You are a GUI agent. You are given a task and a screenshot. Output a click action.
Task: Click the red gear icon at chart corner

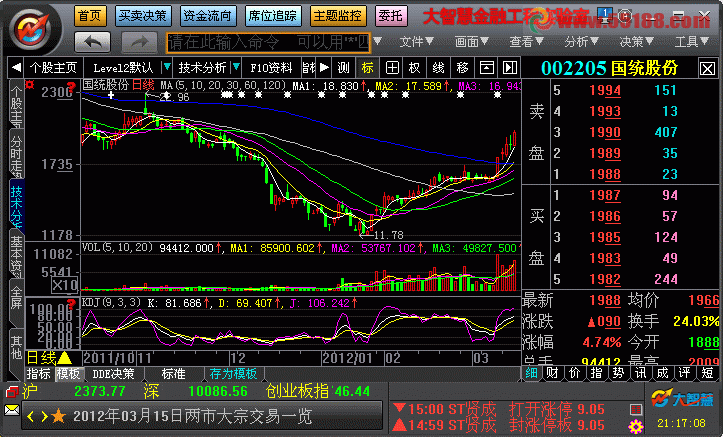tap(30, 85)
